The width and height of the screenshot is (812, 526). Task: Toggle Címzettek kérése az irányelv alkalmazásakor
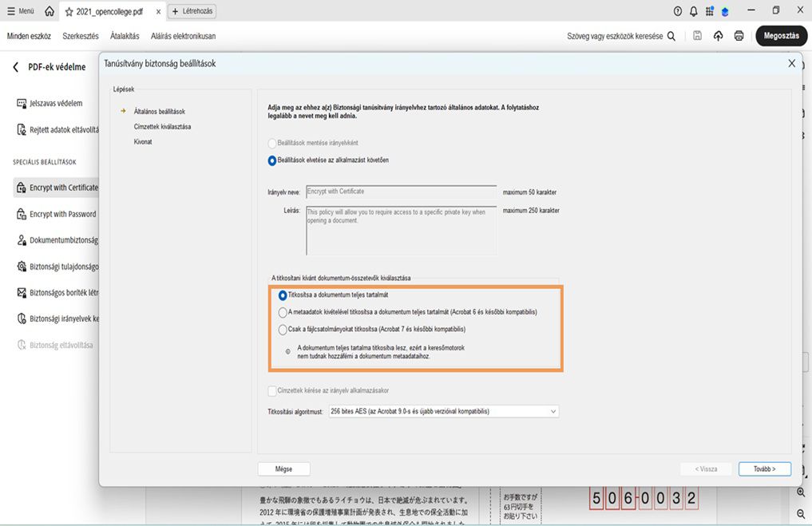tap(272, 390)
